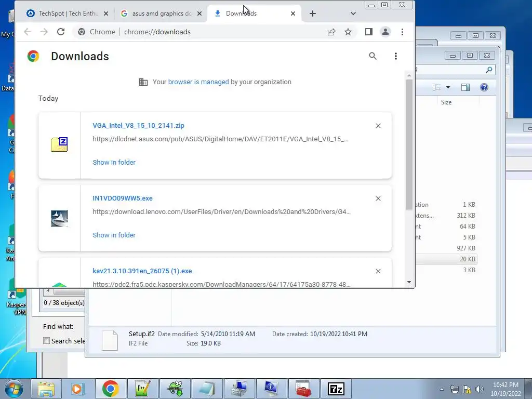
Task: Click the network tray icon
Action: [454, 389]
